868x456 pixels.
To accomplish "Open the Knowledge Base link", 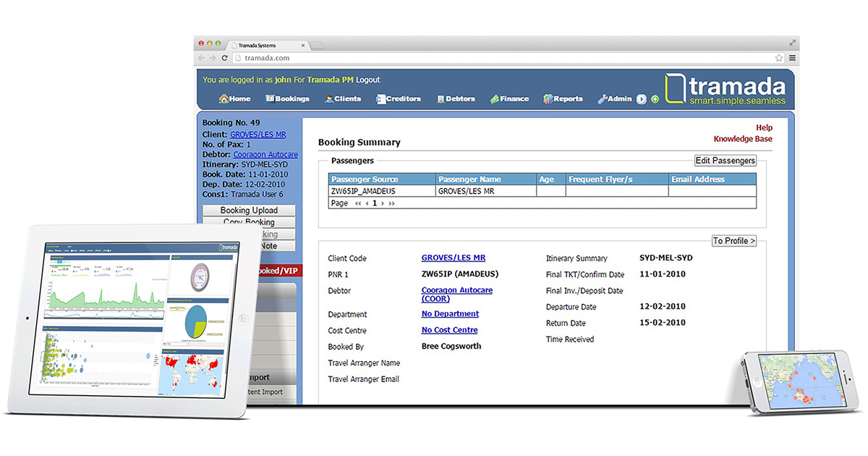I will click(743, 139).
